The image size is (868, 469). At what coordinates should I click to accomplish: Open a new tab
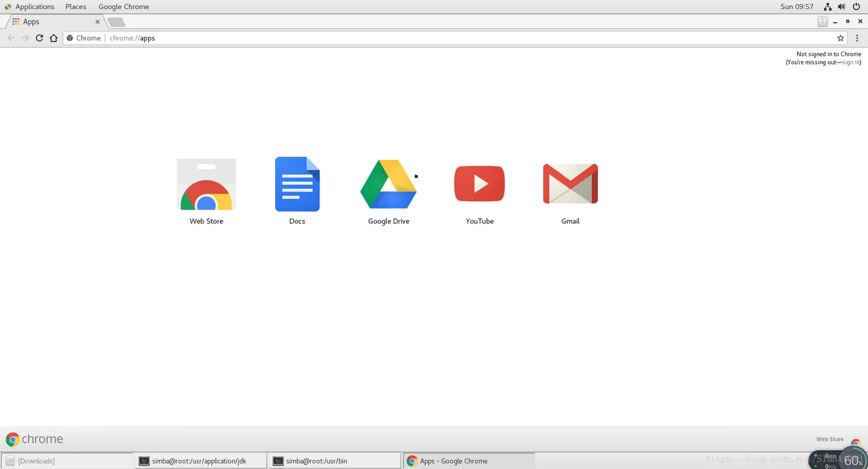click(x=116, y=22)
